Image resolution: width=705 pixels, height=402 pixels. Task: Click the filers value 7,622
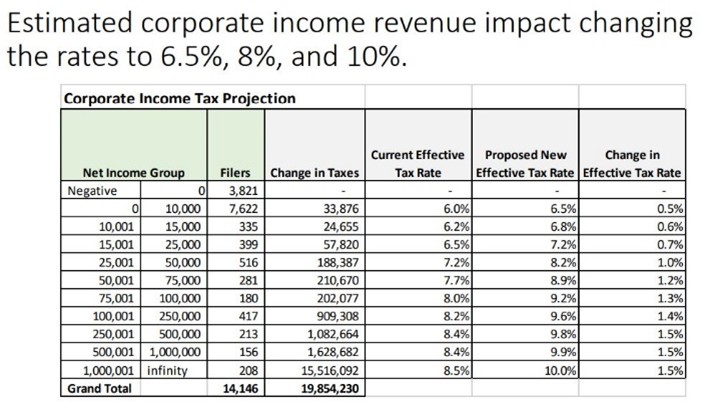(236, 208)
